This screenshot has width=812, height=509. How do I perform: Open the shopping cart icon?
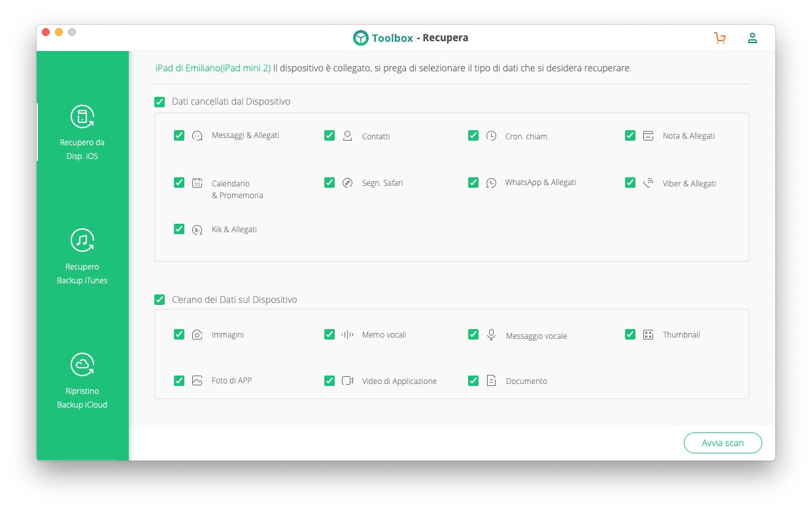[720, 38]
